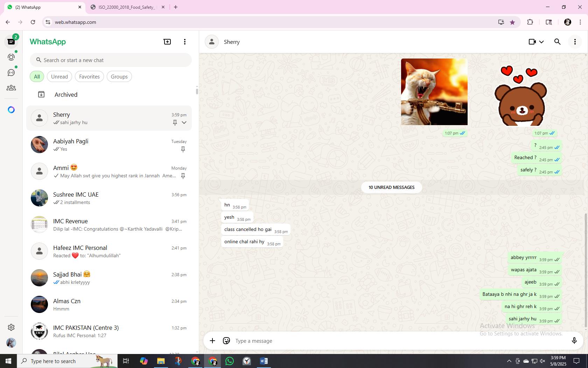Open the IMC Revenue group chat
Screen dimensions: 588x368
pyautogui.click(x=109, y=225)
